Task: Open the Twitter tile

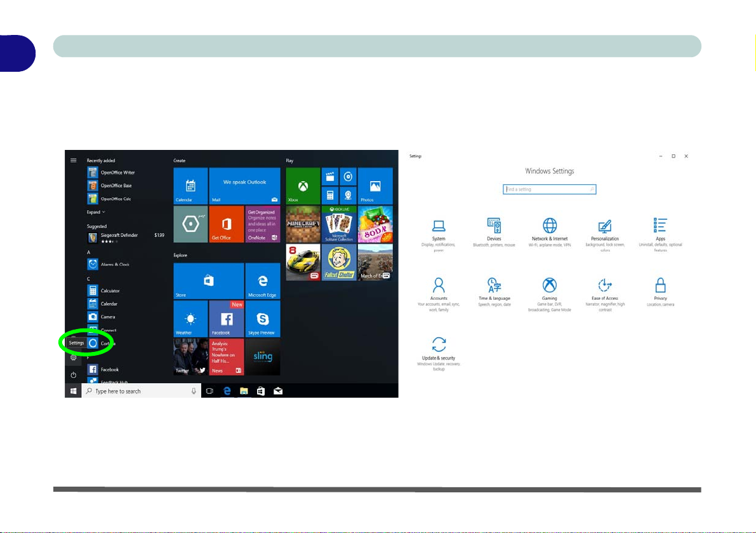Action: point(190,356)
